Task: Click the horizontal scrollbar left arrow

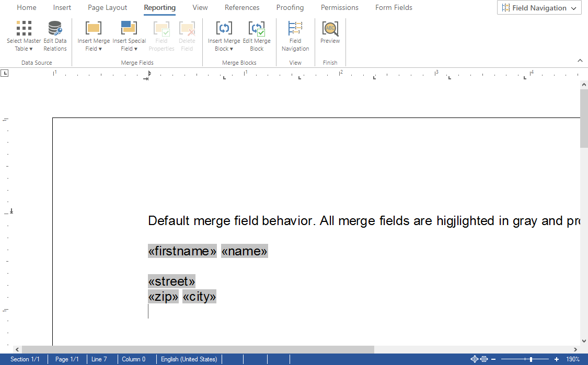Action: click(x=17, y=349)
